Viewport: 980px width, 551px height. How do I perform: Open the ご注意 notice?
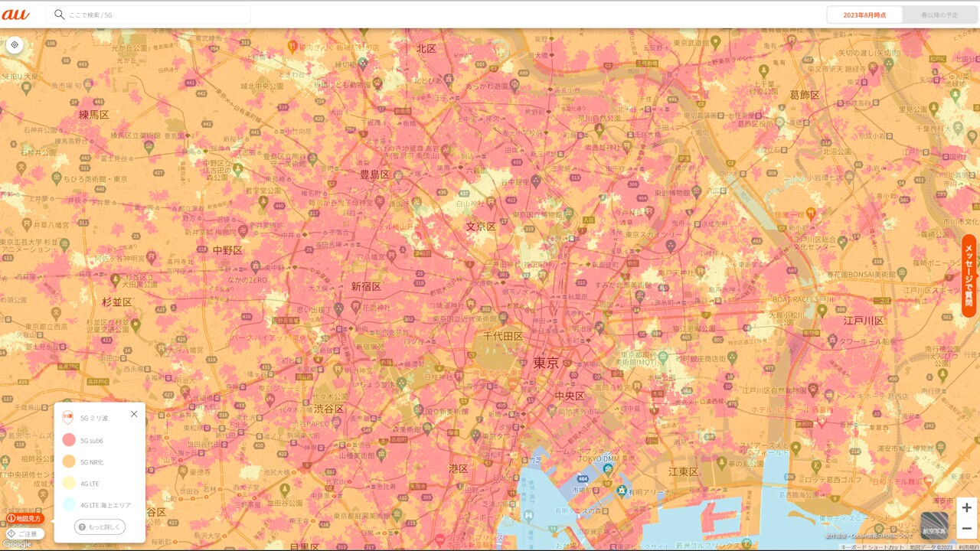pyautogui.click(x=24, y=533)
